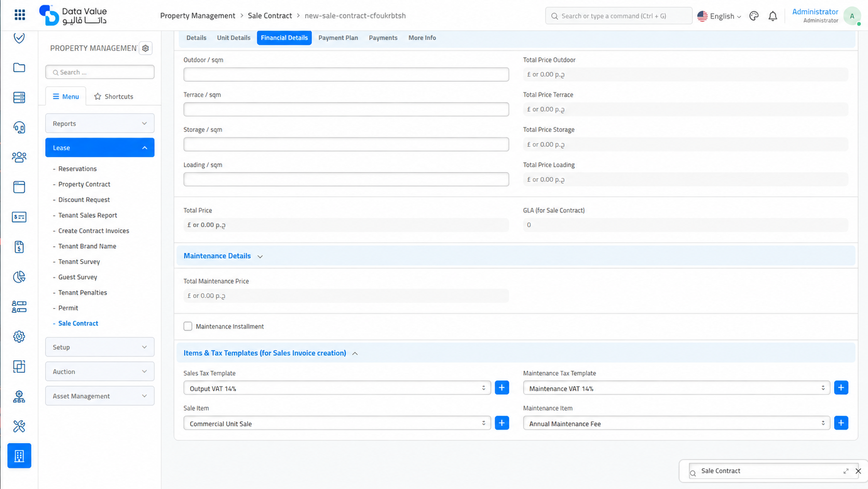Viewport: 868px width, 489px height.
Task: Add new Maintenance Tax Template with plus
Action: point(841,388)
